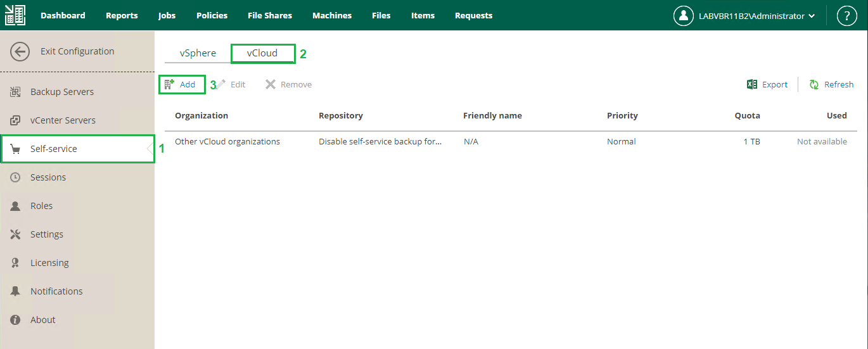Click the Backup Servers sidebar icon

point(16,92)
